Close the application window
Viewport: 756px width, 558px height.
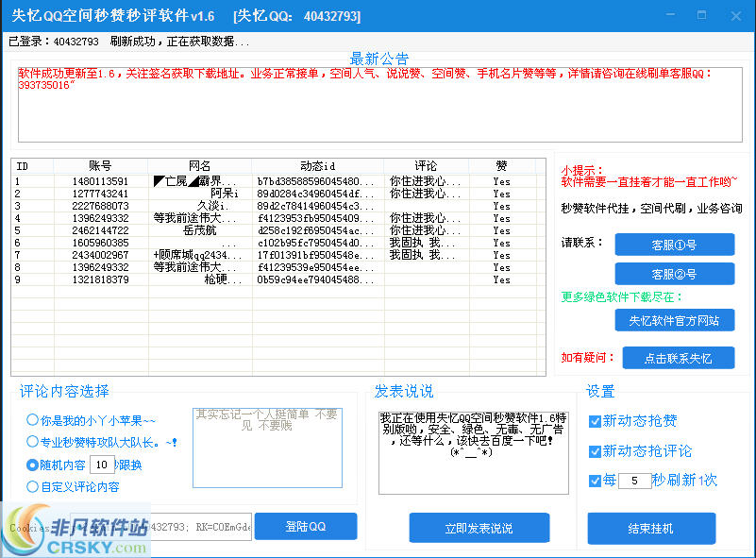point(736,16)
